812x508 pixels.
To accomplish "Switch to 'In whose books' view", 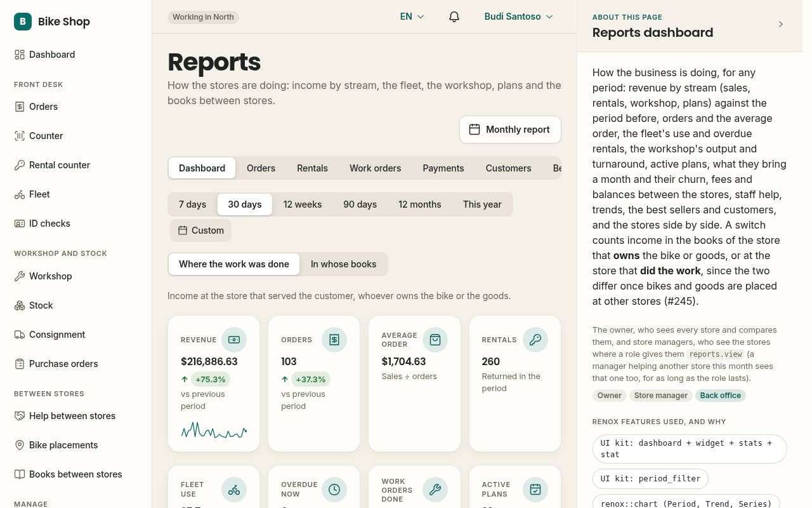I will (x=343, y=264).
